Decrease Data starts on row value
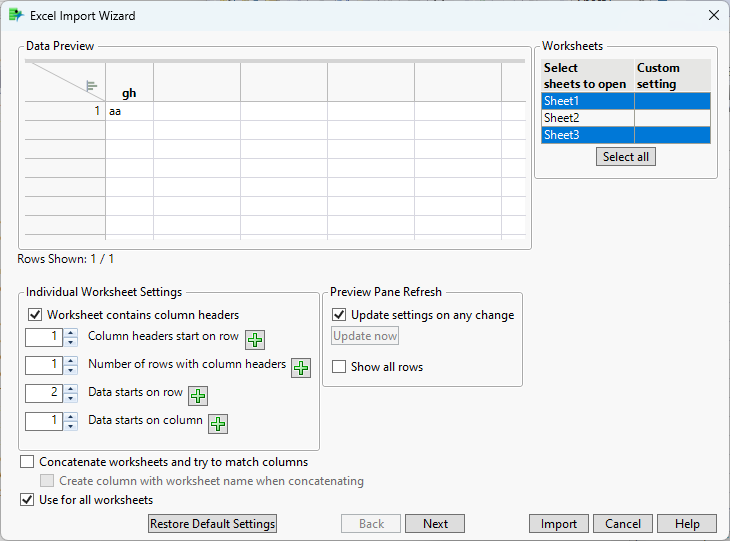The image size is (730, 541). 71,398
